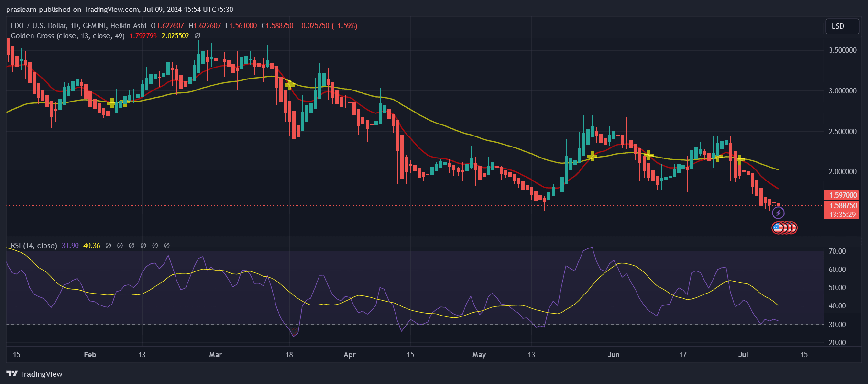Image resolution: width=868 pixels, height=384 pixels.
Task: Click the 3.000000 price axis label
Action: click(x=842, y=91)
